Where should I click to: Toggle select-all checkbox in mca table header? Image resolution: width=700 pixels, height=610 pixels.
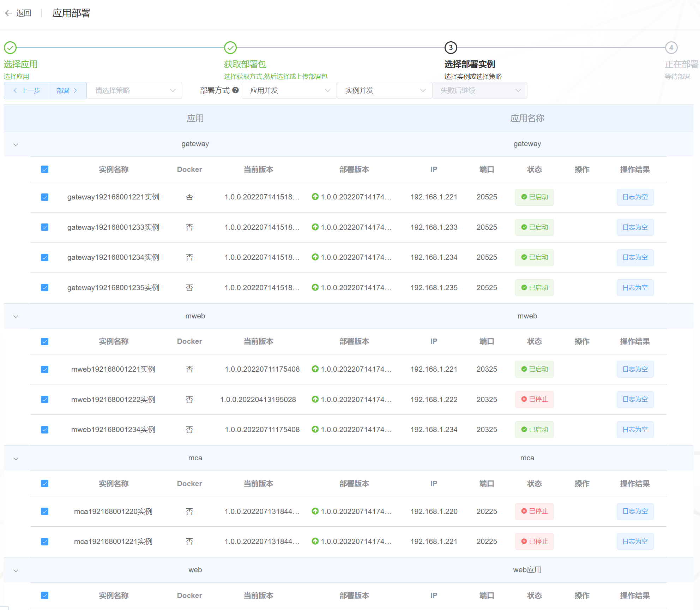click(x=44, y=483)
